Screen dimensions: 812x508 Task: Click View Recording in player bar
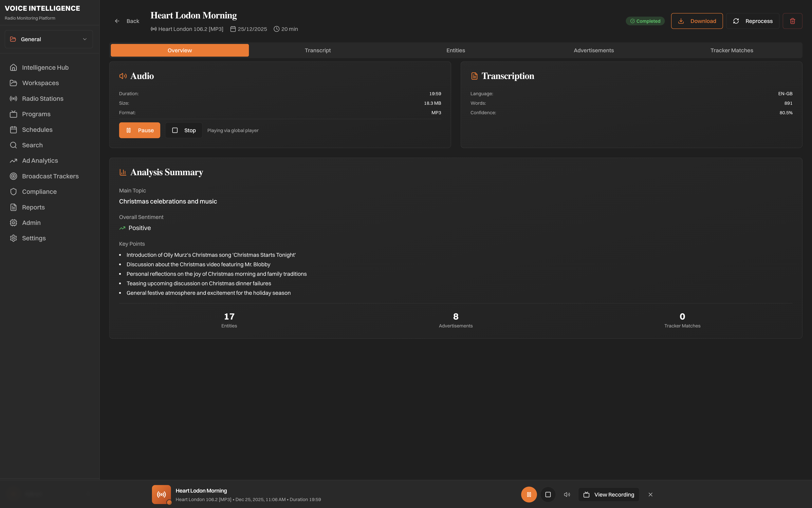pos(609,494)
